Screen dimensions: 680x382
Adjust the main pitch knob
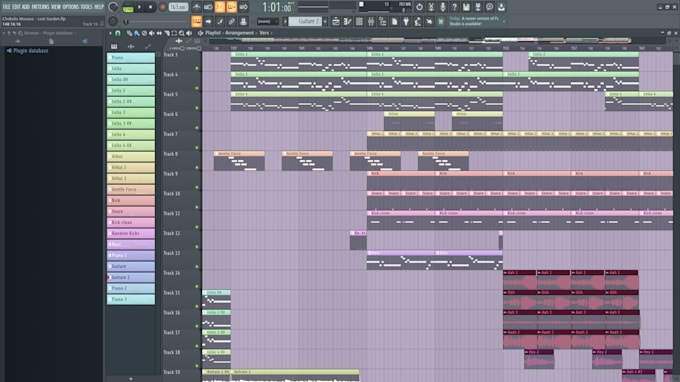point(113,21)
